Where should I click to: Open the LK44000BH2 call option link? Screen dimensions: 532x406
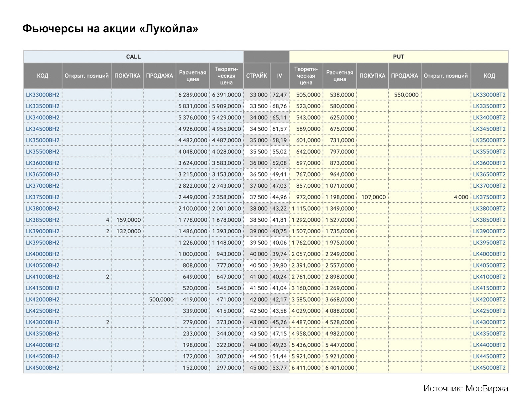coord(43,345)
